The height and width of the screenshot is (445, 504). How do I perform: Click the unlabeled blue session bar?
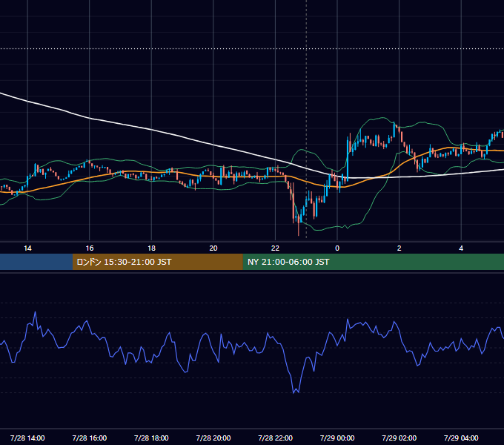pyautogui.click(x=36, y=262)
